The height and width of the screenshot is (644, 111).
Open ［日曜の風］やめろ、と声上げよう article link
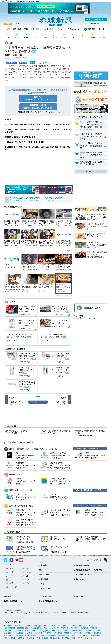[24, 142]
